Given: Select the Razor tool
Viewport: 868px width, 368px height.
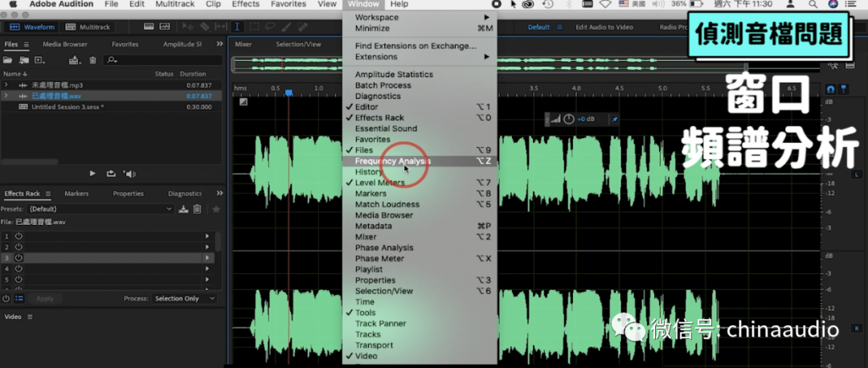Looking at the screenshot, I should (x=205, y=27).
